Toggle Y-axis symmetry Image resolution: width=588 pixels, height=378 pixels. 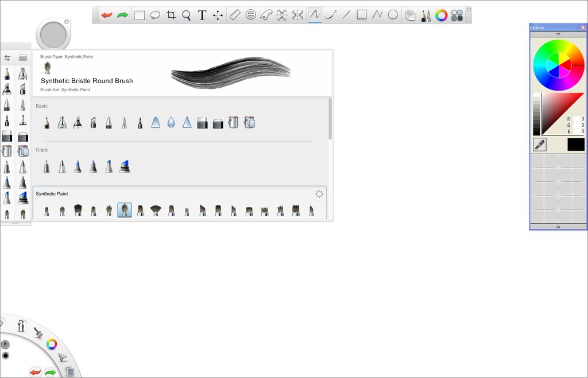coord(298,15)
